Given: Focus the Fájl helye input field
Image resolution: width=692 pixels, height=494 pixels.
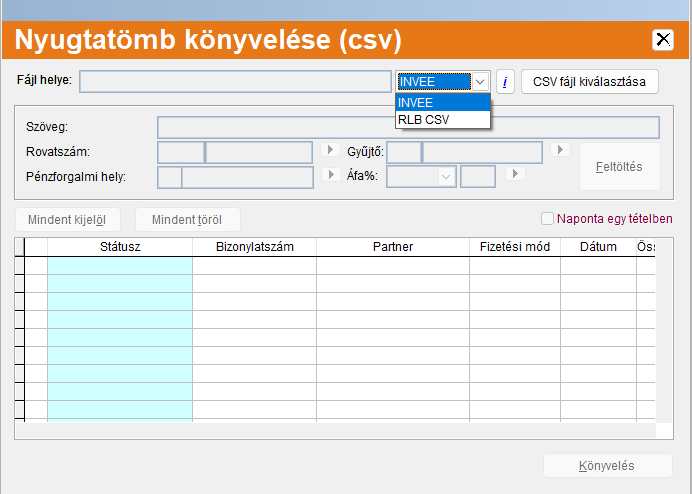Looking at the screenshot, I should click(235, 82).
